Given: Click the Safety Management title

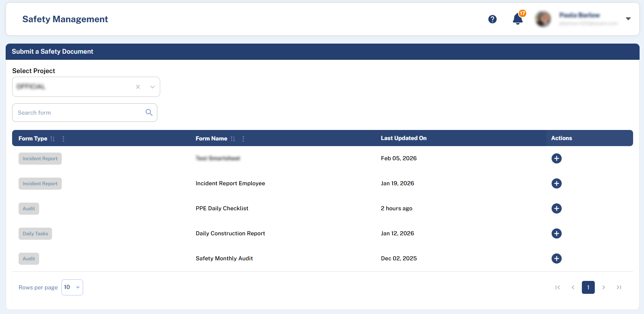Looking at the screenshot, I should (x=65, y=19).
